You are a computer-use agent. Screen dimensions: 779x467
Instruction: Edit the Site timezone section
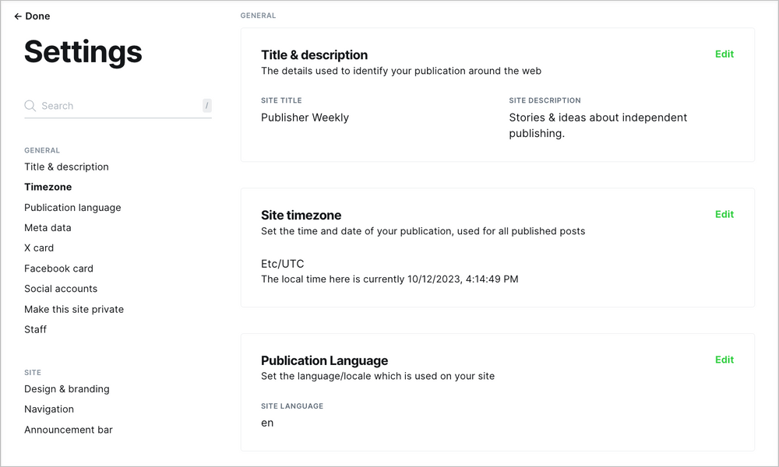tap(724, 215)
